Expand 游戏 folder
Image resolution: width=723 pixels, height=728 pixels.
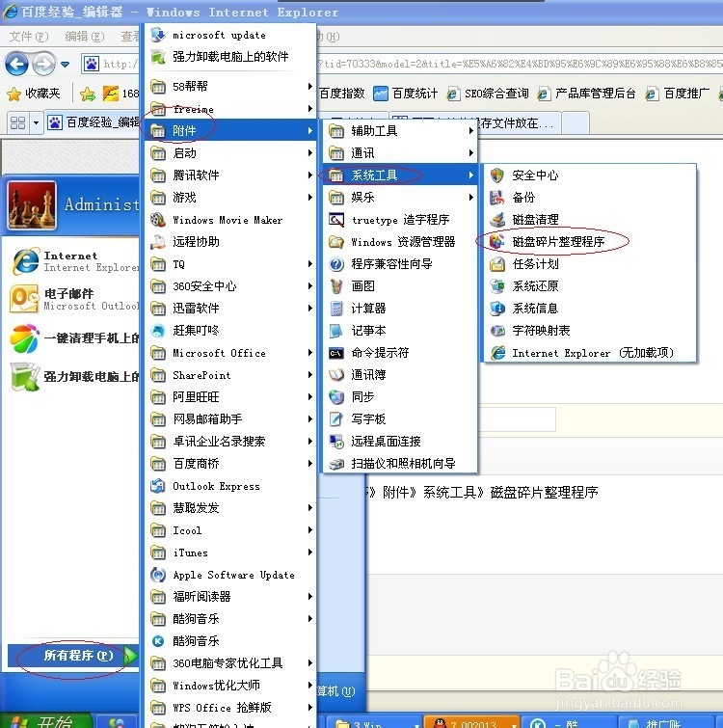[230, 198]
